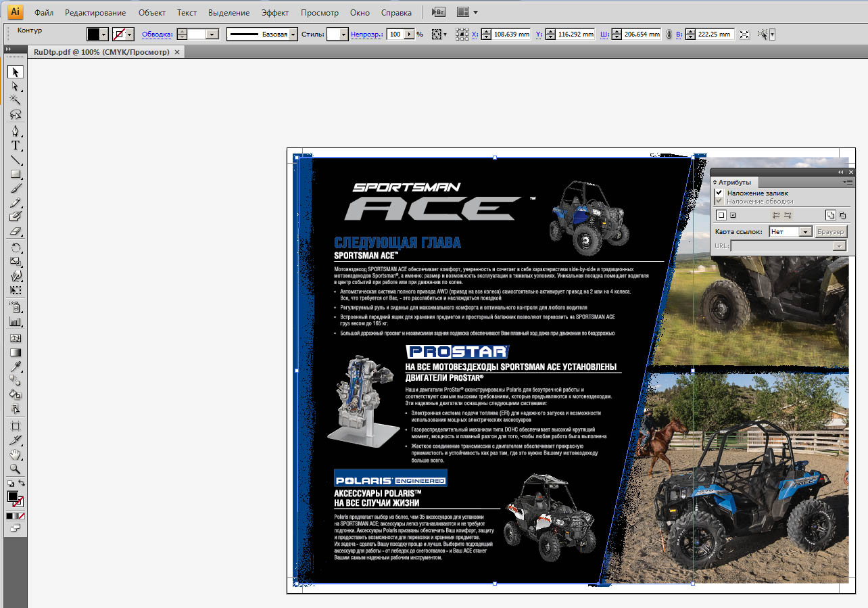The height and width of the screenshot is (608, 868).
Task: Click the Обводка stroke panel link
Action: (x=158, y=34)
